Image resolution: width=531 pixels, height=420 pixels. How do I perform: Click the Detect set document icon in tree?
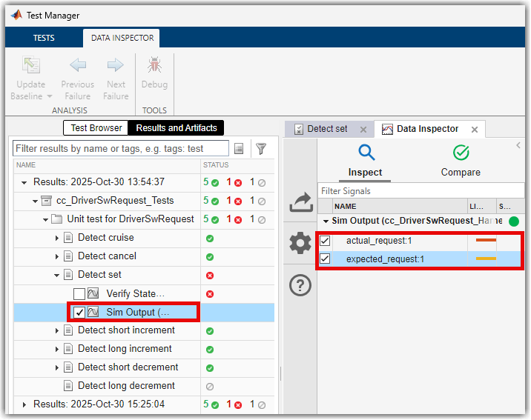coord(68,274)
